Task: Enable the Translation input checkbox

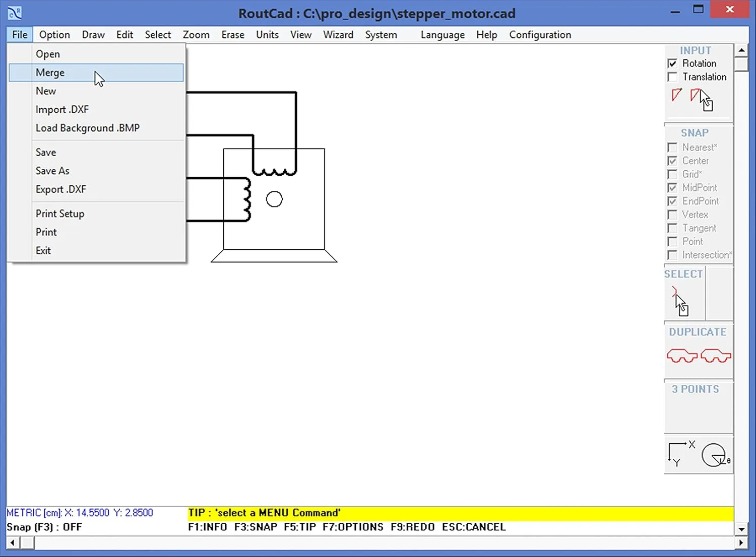Action: [x=672, y=77]
